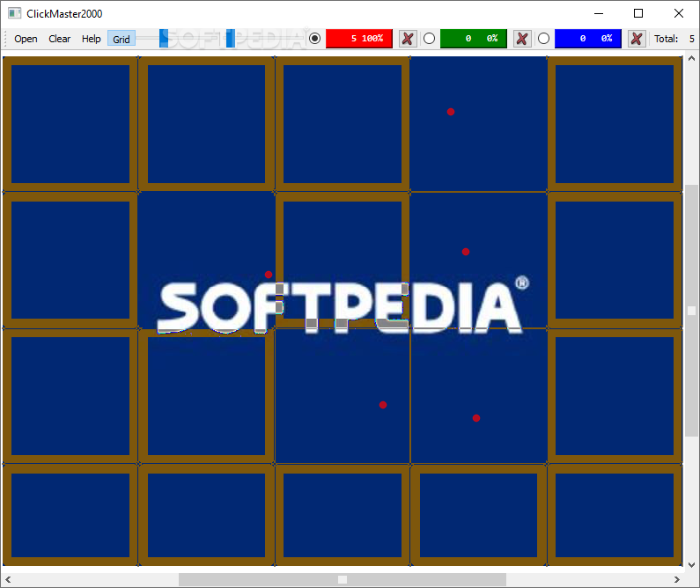700x588 pixels.
Task: Click the blue counter showing 0 0%
Action: pos(587,39)
